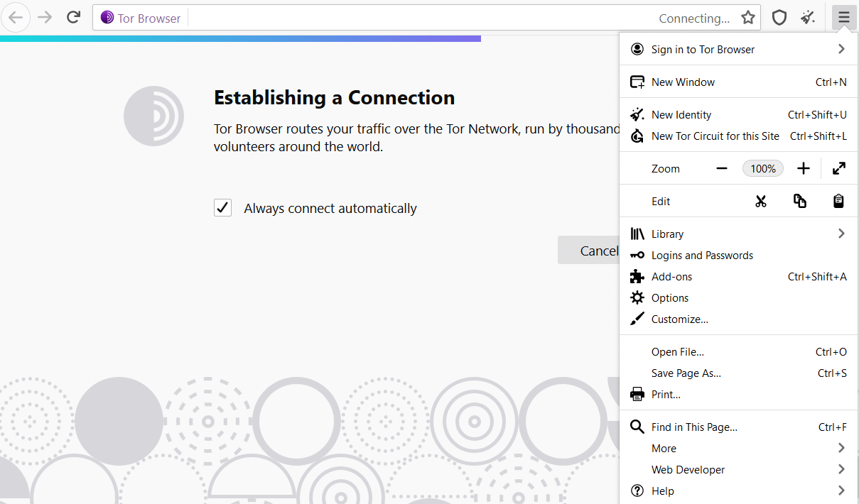
Task: Expand Sign in to Tor Browser submenu
Action: [841, 50]
